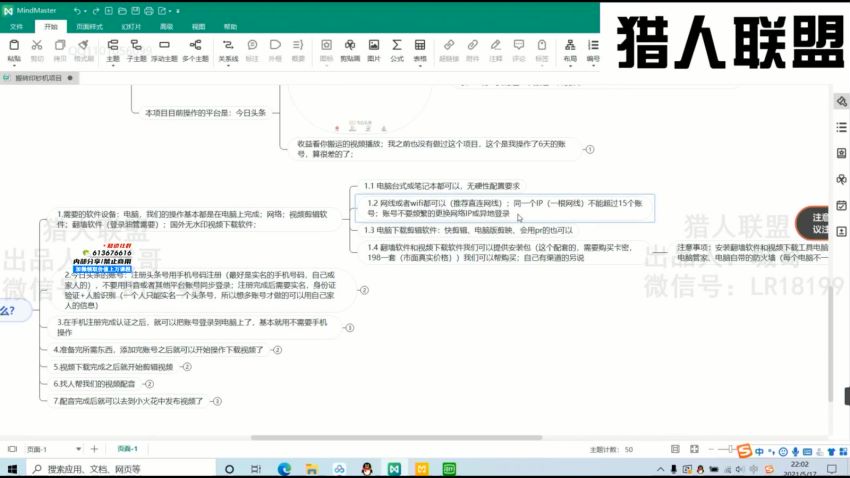
Task: Click the Paste (粘贴) clipboard icon
Action: point(14,45)
